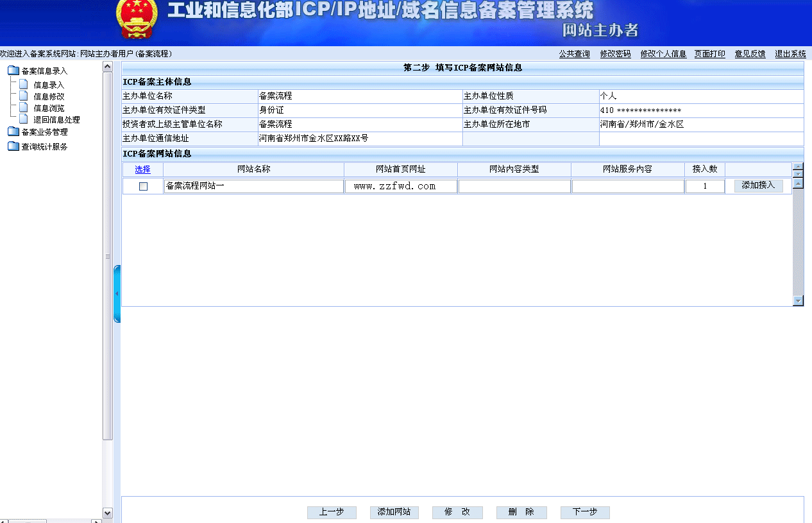812x523 pixels.
Task: Click the www.zzfwd.com URL field
Action: (x=400, y=185)
